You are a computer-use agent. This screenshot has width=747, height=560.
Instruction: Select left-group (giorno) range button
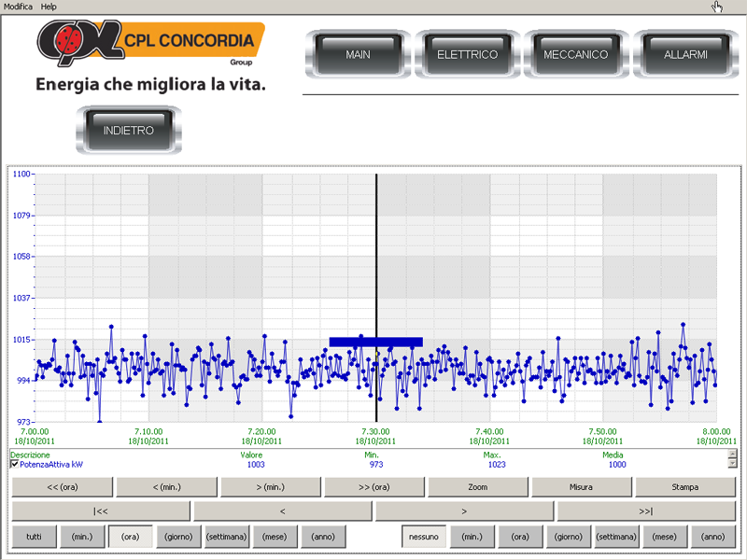click(x=178, y=537)
